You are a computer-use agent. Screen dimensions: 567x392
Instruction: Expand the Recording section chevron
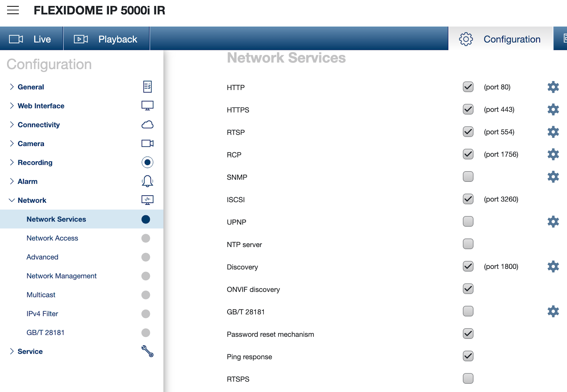(12, 162)
